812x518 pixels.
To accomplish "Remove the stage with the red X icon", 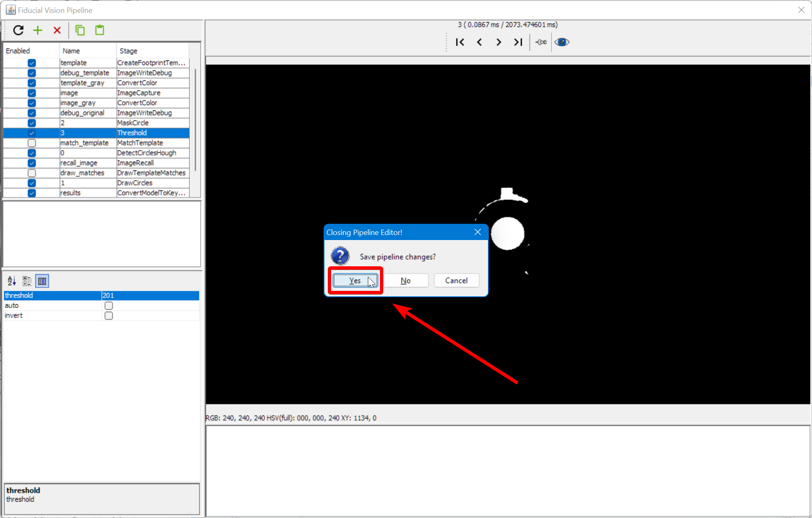I will (57, 30).
